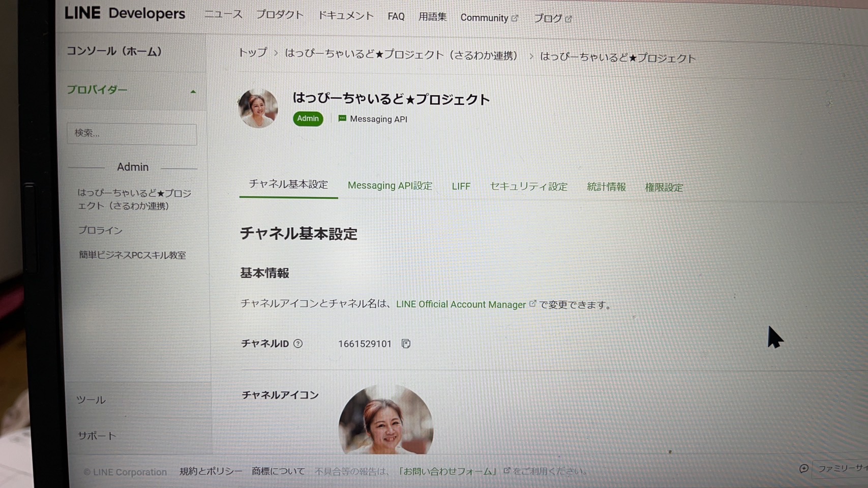Screen dimensions: 868x488
Task: Go to the FAQ page
Action: tap(396, 17)
